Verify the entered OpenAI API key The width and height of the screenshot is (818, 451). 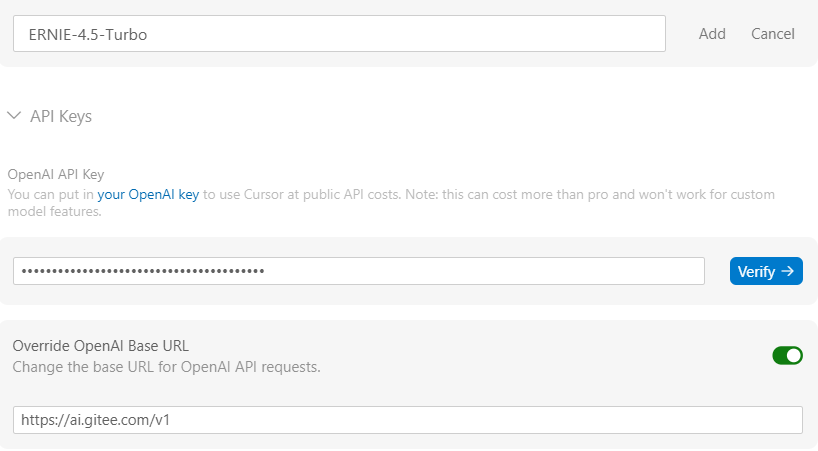point(765,271)
